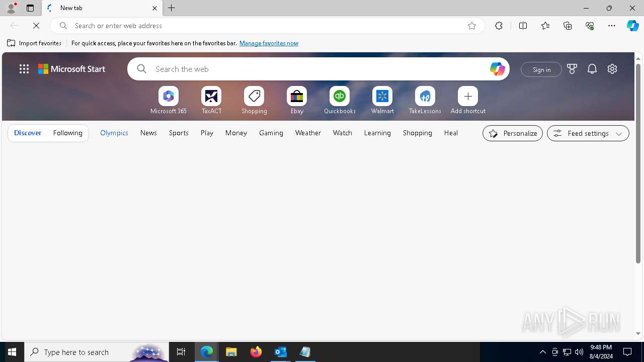Screen dimensions: 644x362
Task: Click the Personalize button
Action: [x=513, y=133]
